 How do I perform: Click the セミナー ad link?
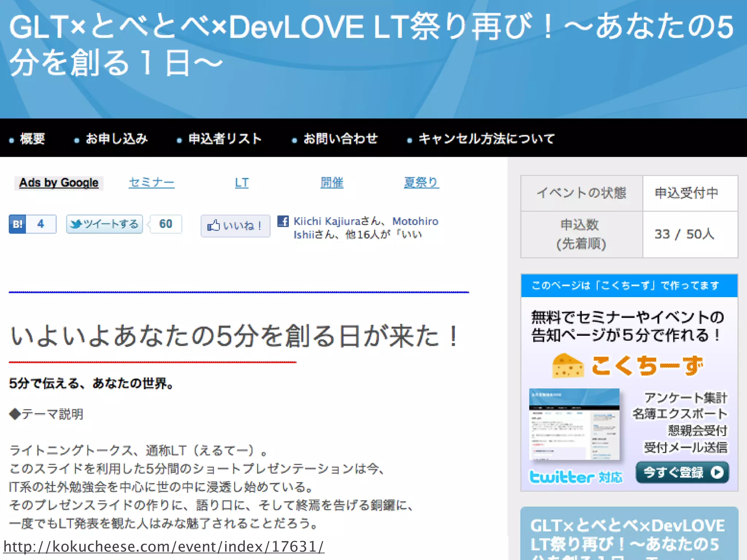(x=151, y=182)
